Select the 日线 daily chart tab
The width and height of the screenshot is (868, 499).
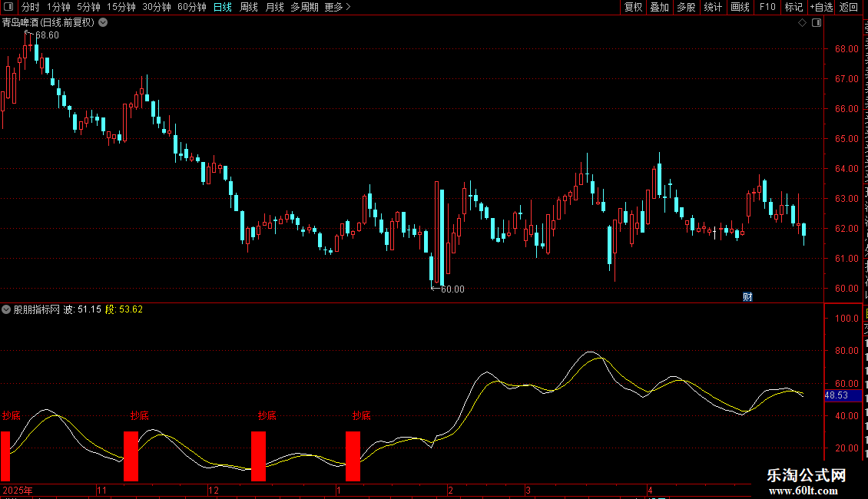click(223, 7)
